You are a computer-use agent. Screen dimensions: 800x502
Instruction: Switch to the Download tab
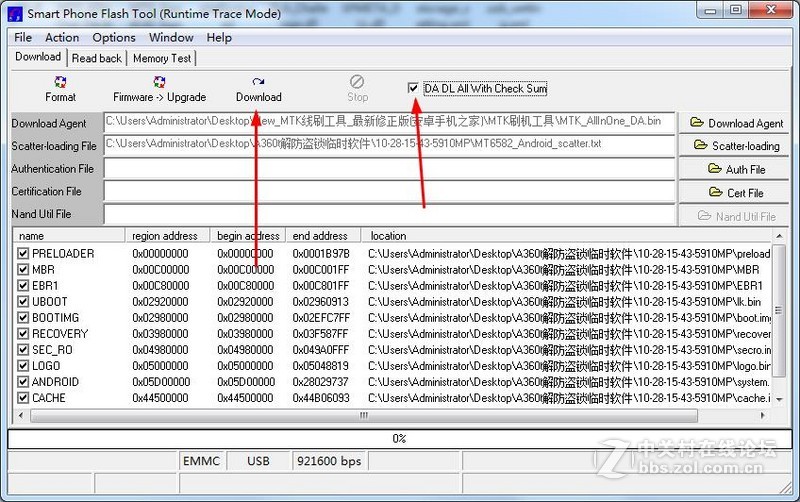click(38, 57)
